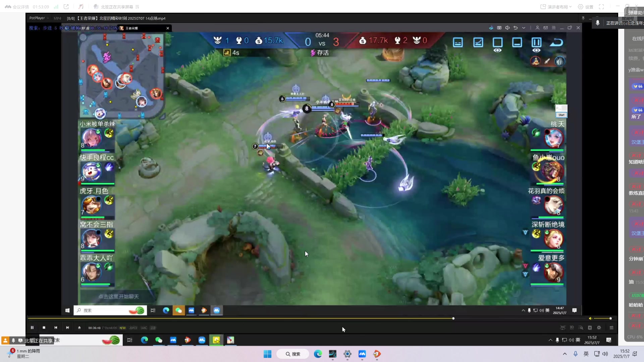Click the emulator keyboard mapping icon
644x362 pixels.
pos(499,28)
